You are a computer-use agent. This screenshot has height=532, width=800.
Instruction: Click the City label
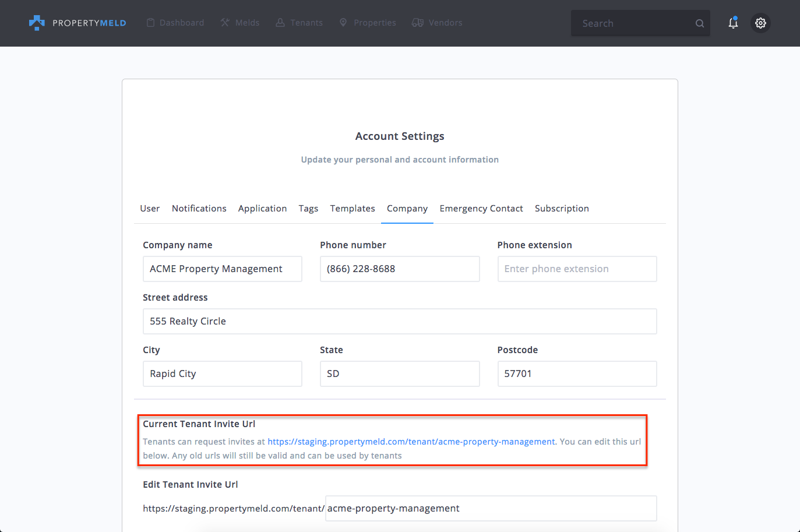pyautogui.click(x=151, y=350)
